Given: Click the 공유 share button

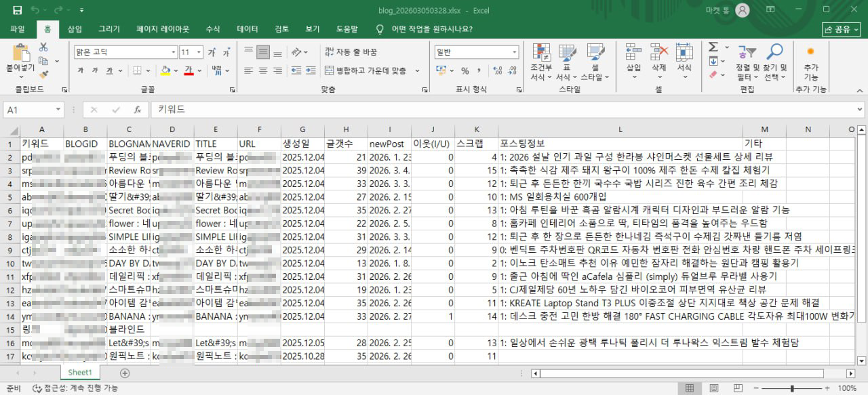Looking at the screenshot, I should pyautogui.click(x=841, y=29).
